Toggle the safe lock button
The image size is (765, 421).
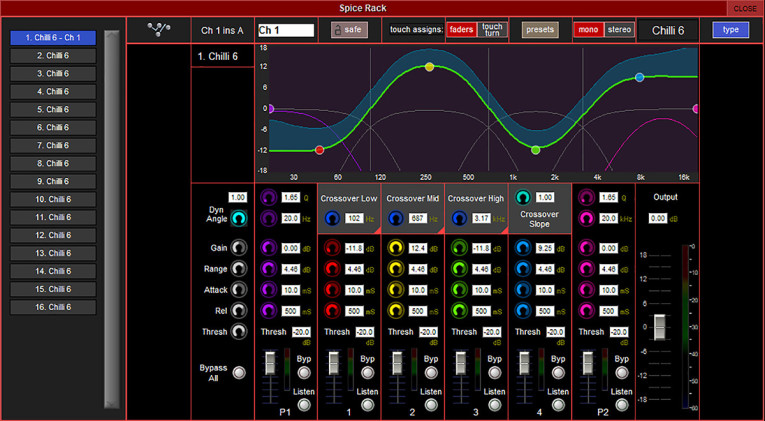tap(349, 30)
